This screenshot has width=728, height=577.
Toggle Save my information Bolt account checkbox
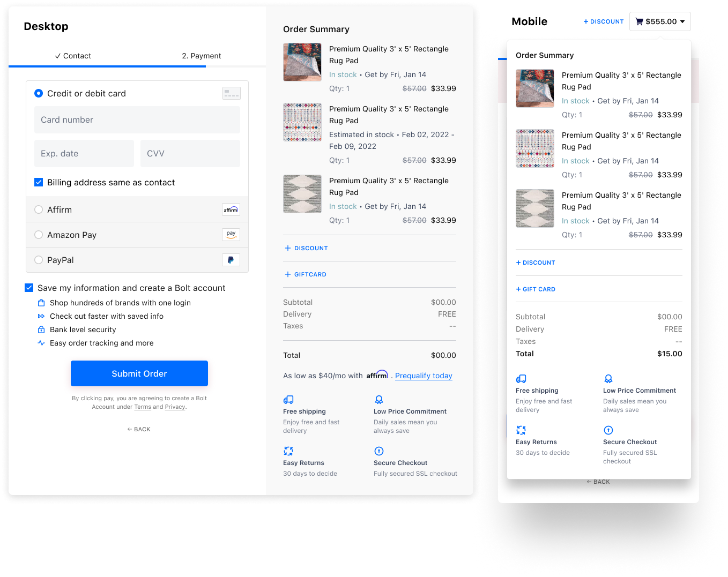[29, 288]
